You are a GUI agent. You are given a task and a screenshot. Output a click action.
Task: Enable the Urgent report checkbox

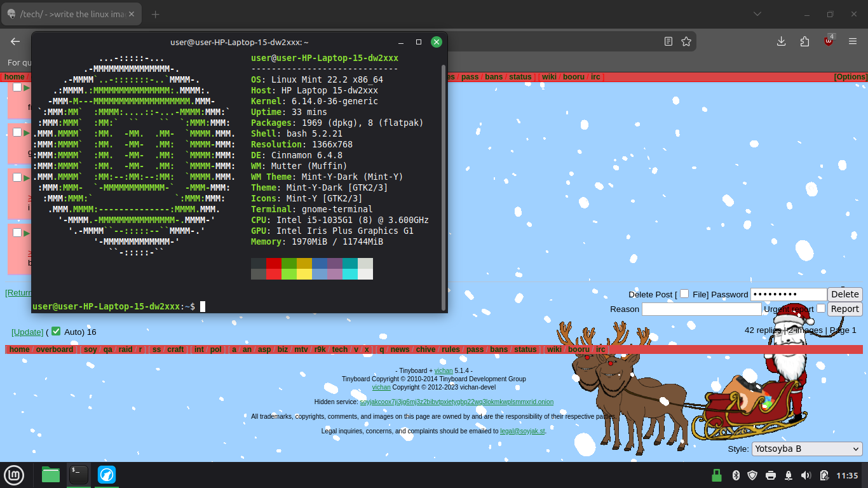[x=821, y=308]
